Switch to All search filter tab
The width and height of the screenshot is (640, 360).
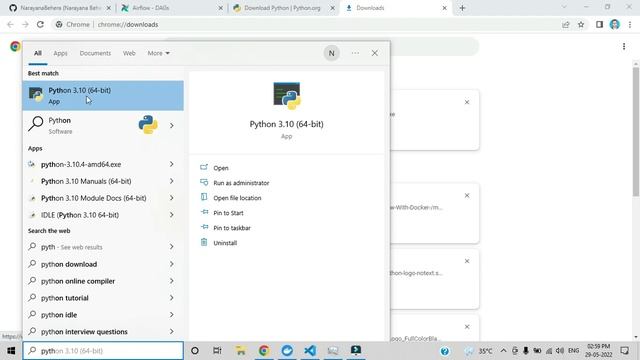pos(38,53)
